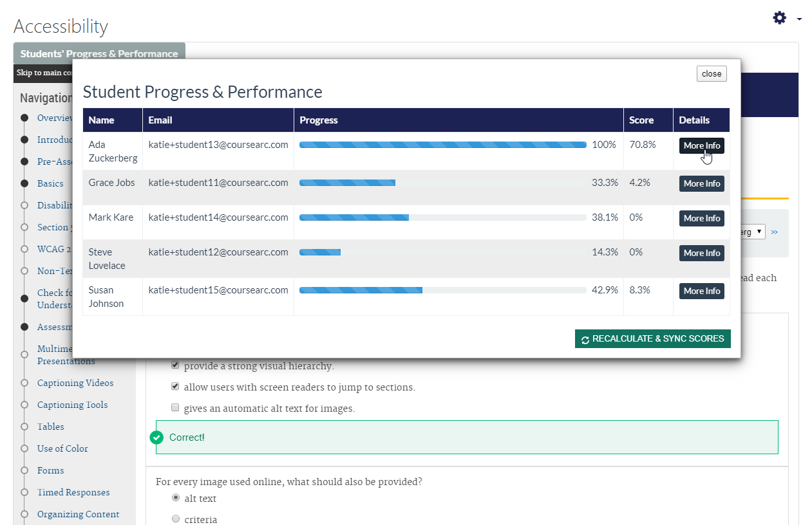Click the Progress column header
812x525 pixels.
459,120
